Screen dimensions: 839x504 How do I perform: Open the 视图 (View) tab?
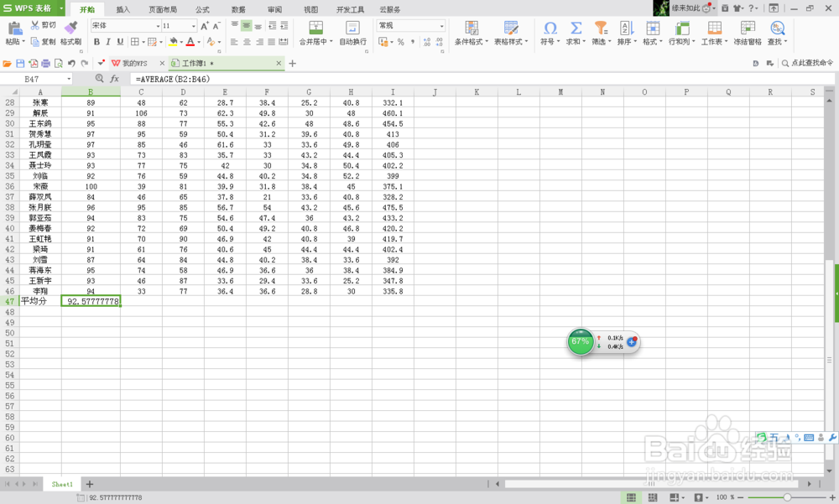point(310,9)
